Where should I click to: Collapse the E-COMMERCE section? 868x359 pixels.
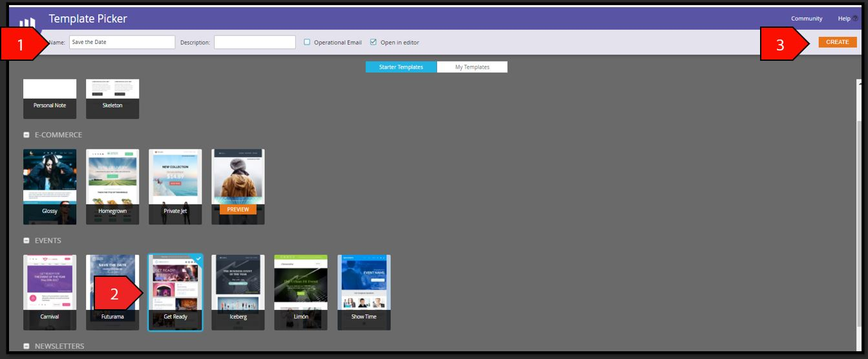26,135
